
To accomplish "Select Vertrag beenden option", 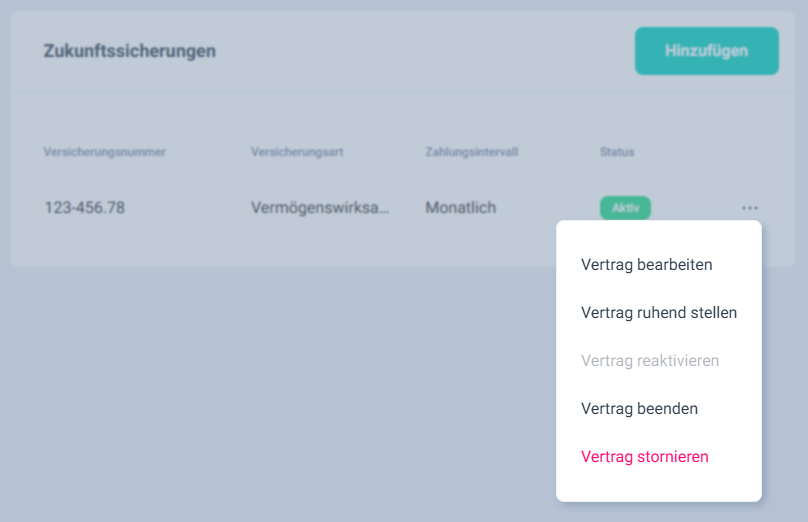I will [x=639, y=409].
